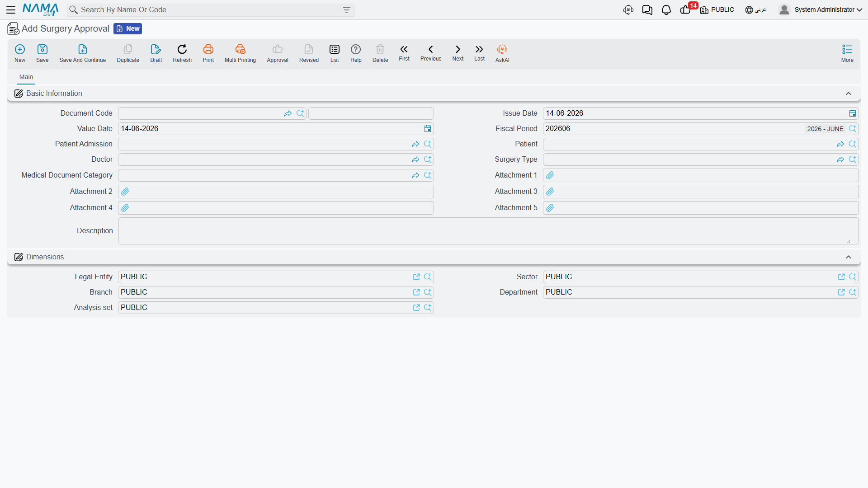The image size is (868, 488).
Task: Click the Delete toolbar icon
Action: click(x=380, y=53)
